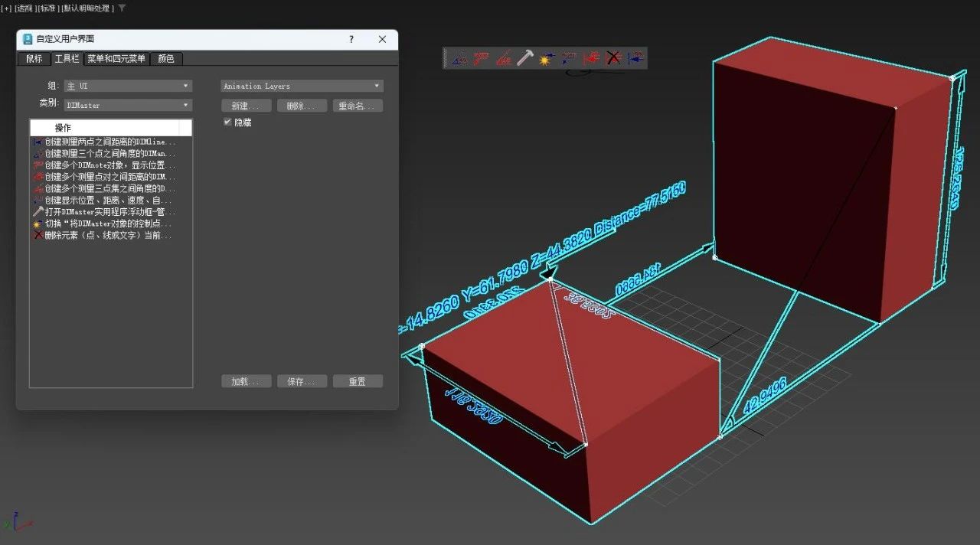Image resolution: width=980 pixels, height=545 pixels.
Task: Click the 保存 button
Action: coord(302,380)
